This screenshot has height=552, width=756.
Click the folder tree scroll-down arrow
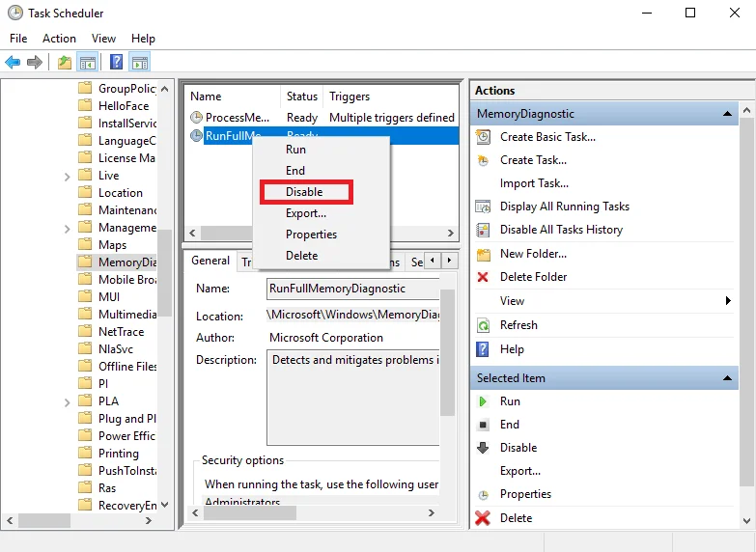pos(165,505)
